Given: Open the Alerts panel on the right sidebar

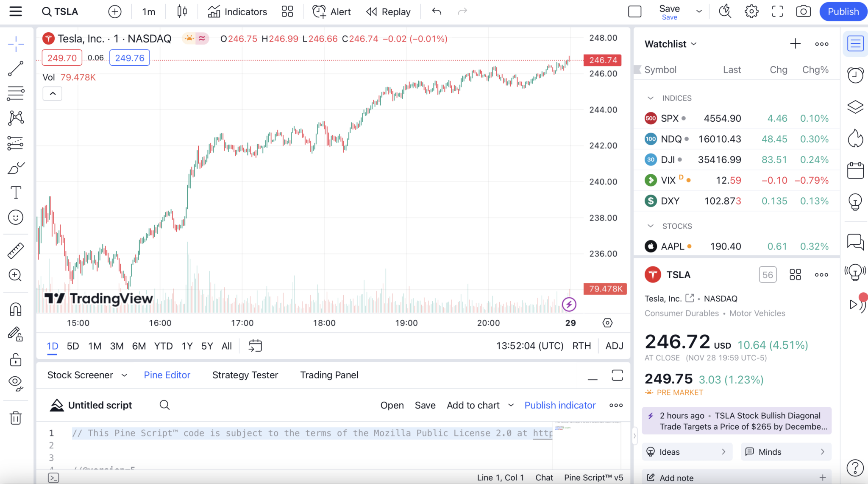Looking at the screenshot, I should click(x=856, y=75).
